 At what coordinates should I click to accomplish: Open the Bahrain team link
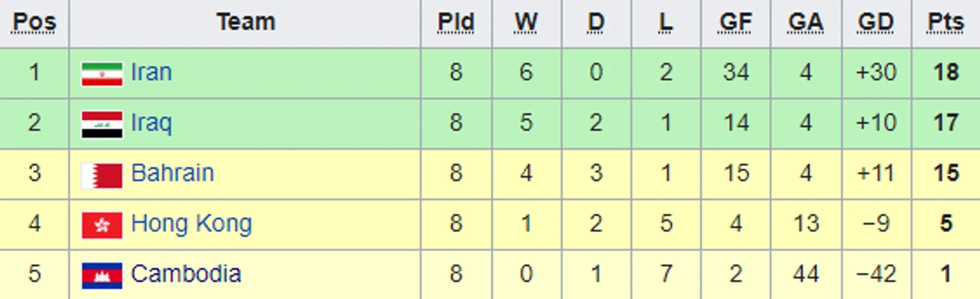(x=173, y=173)
